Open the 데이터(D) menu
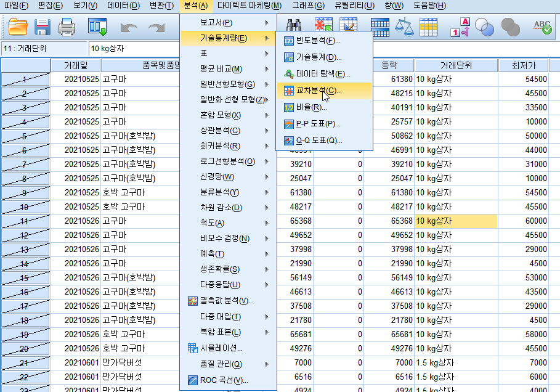 (123, 6)
